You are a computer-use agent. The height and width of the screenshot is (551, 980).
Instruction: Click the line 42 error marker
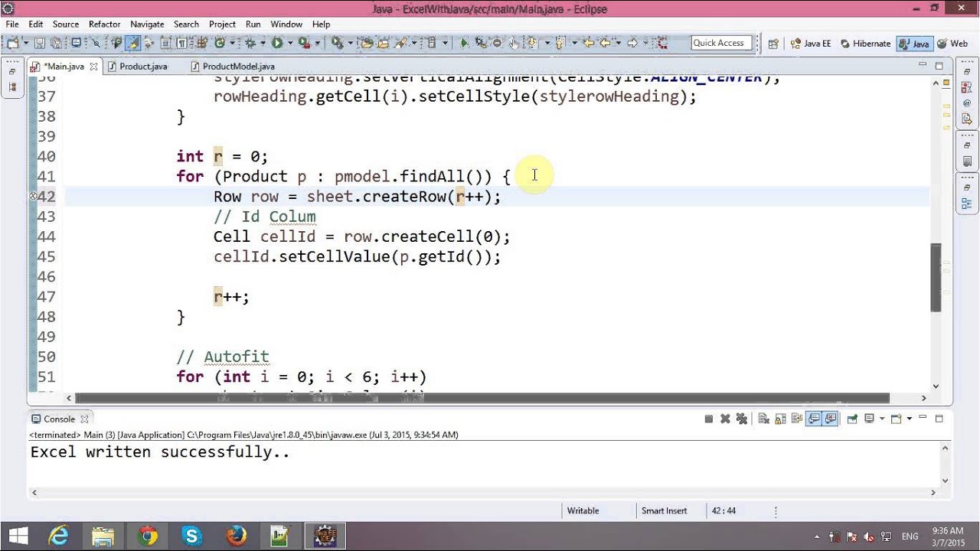33,197
